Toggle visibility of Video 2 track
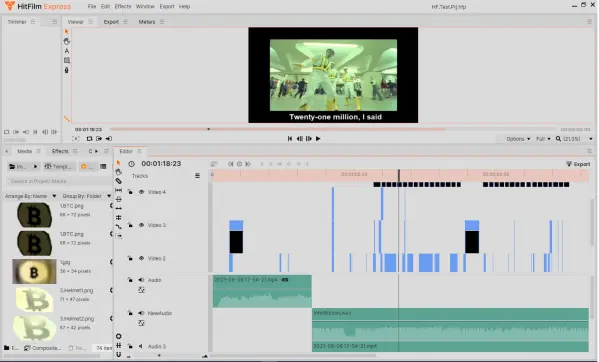599x362 pixels. pos(141,258)
